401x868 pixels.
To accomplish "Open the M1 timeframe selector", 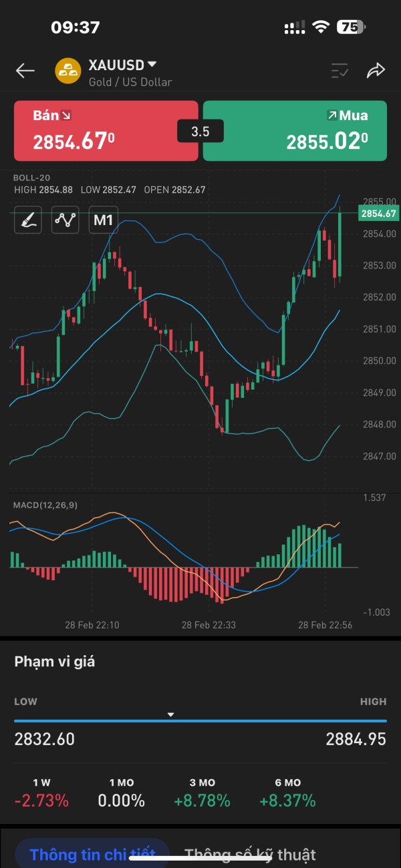I will 103,220.
